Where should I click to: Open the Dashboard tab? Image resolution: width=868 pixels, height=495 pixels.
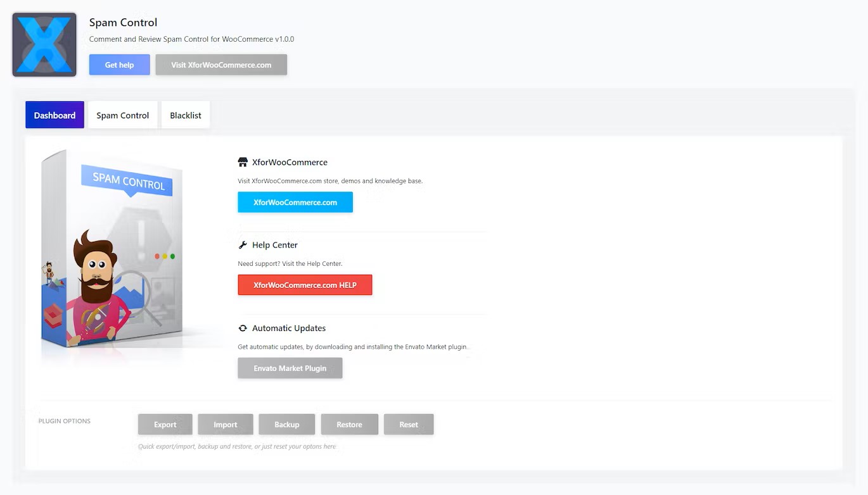[54, 115]
